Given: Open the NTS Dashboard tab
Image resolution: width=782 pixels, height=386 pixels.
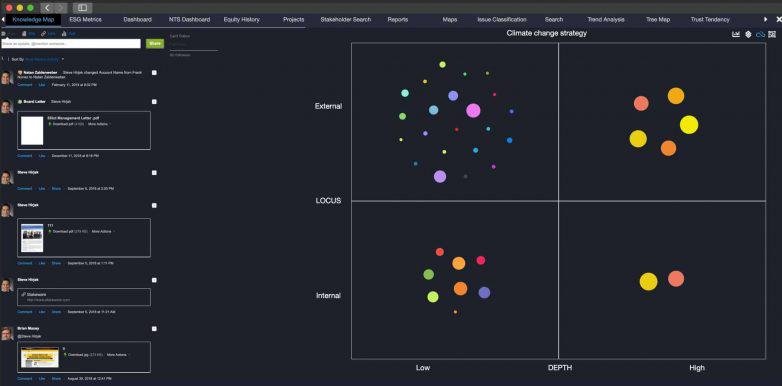Looking at the screenshot, I should (x=190, y=19).
